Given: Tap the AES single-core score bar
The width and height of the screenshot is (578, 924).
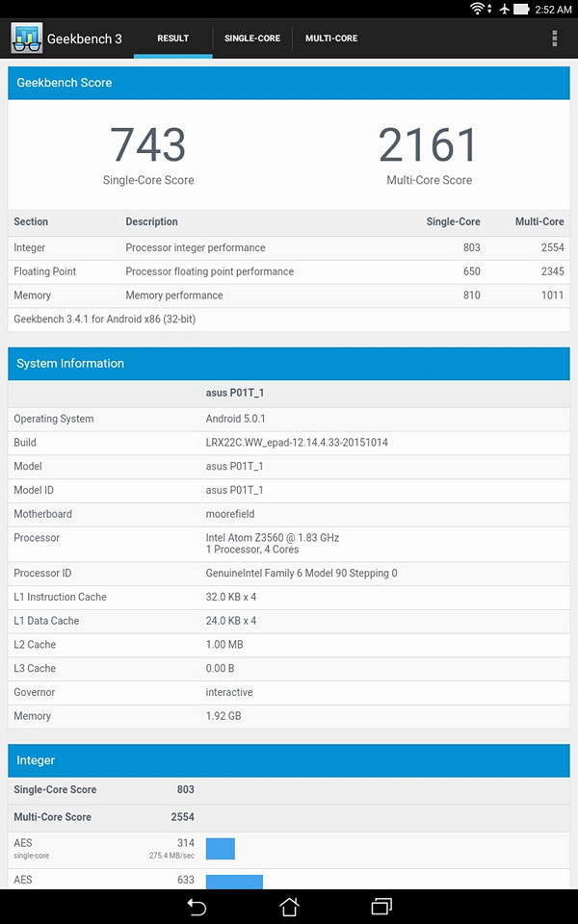Looking at the screenshot, I should [220, 849].
